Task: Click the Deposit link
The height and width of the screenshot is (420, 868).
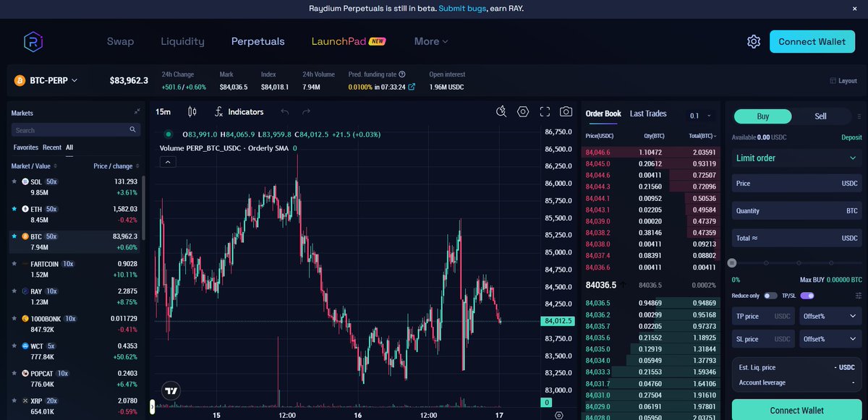Action: tap(851, 137)
